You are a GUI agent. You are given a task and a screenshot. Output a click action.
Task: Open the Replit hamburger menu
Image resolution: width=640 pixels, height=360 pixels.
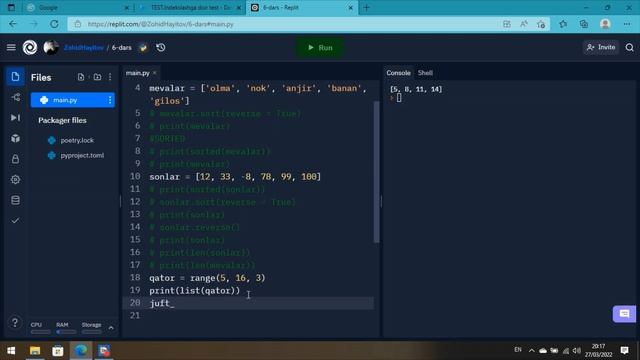tap(11, 48)
